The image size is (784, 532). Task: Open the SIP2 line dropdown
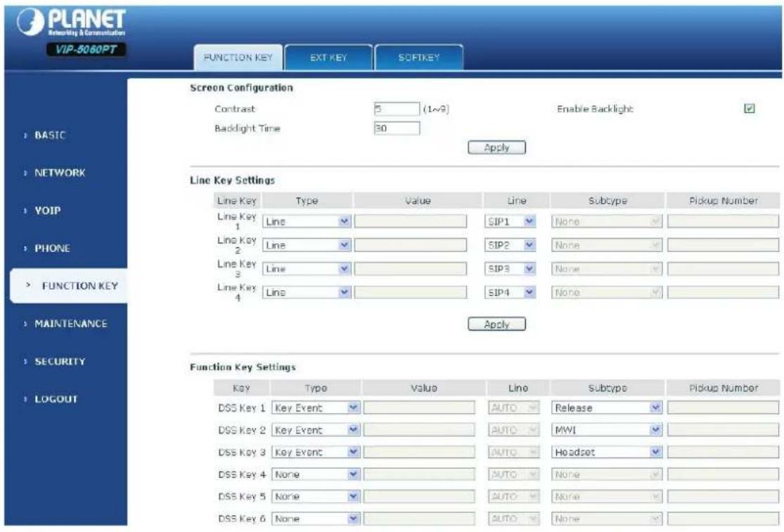point(510,245)
